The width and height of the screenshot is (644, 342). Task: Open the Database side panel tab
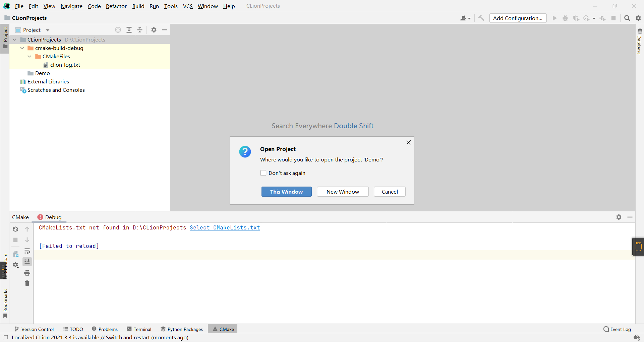coord(639,41)
